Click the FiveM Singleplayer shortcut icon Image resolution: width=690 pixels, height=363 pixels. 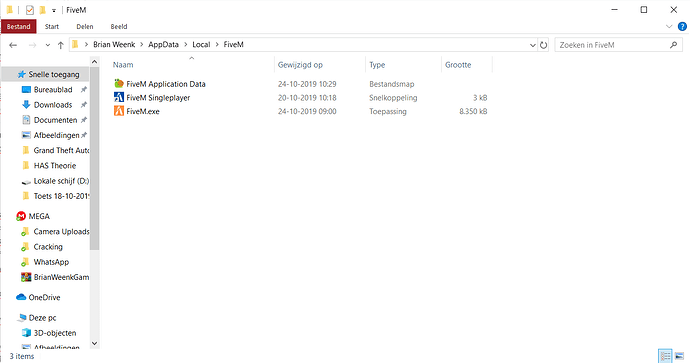coord(119,97)
